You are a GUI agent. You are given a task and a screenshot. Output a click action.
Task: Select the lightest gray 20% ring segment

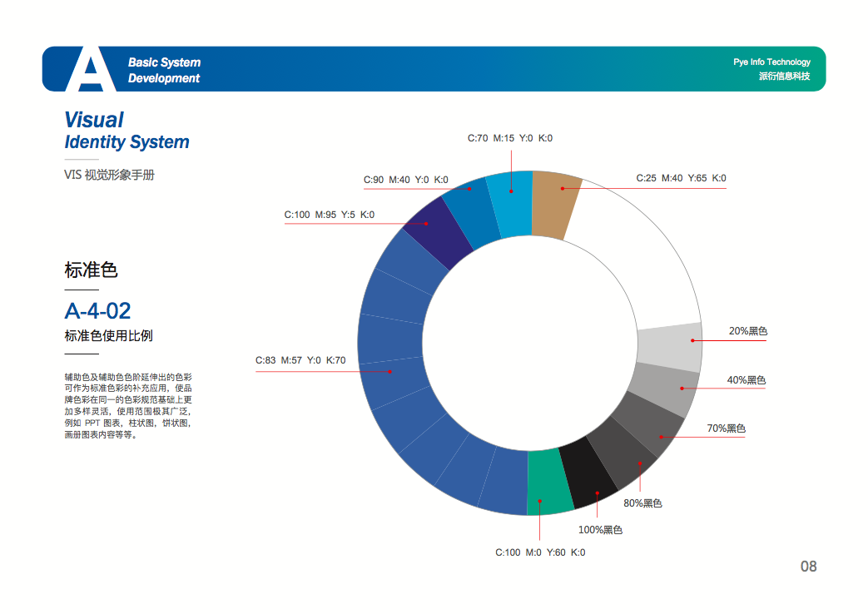coord(670,347)
